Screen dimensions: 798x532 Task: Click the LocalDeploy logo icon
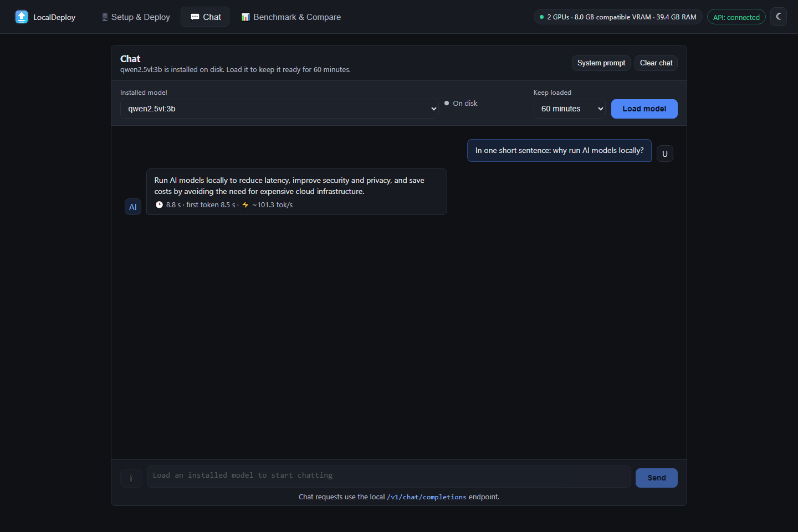22,17
